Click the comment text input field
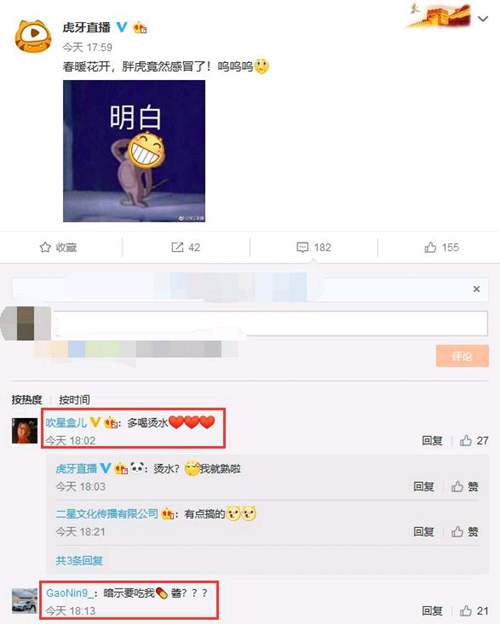The width and height of the screenshot is (500, 624). [270, 324]
